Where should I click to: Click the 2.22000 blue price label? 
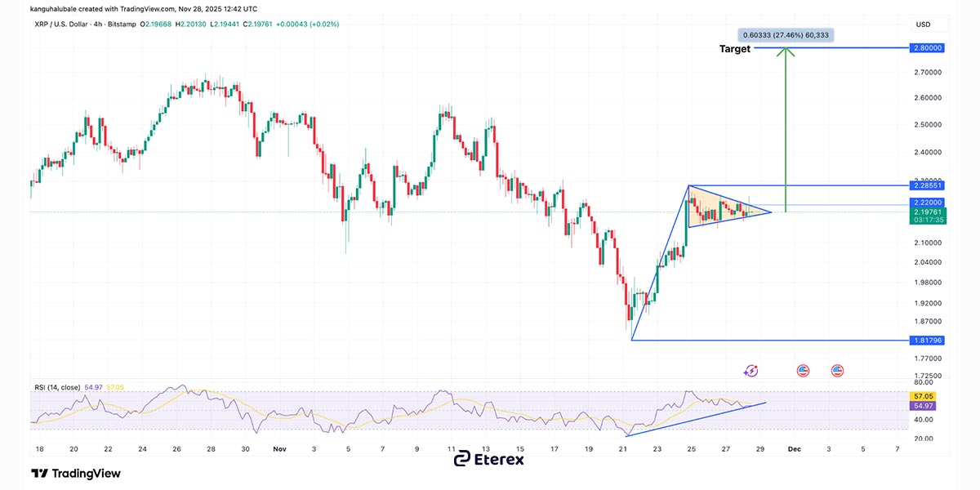[927, 202]
